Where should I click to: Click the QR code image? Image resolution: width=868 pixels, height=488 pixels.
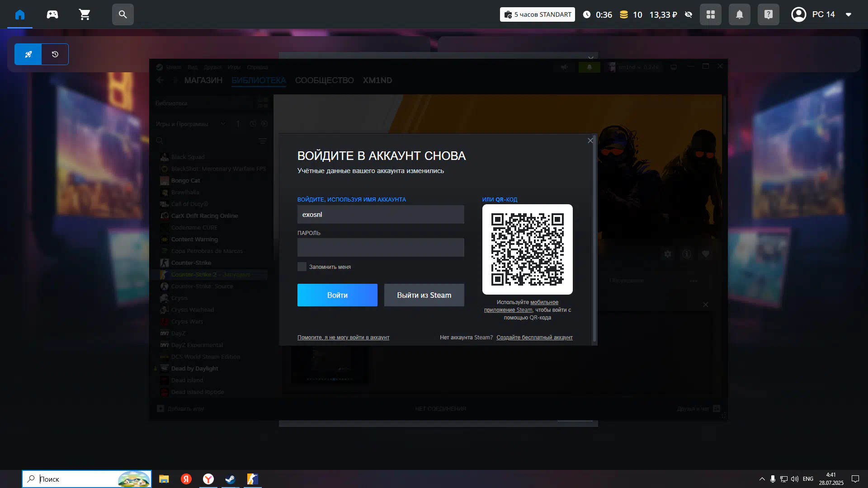(528, 249)
